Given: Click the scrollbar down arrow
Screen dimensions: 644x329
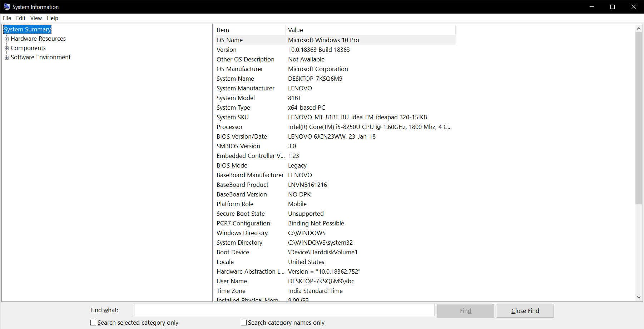Looking at the screenshot, I should click(639, 297).
